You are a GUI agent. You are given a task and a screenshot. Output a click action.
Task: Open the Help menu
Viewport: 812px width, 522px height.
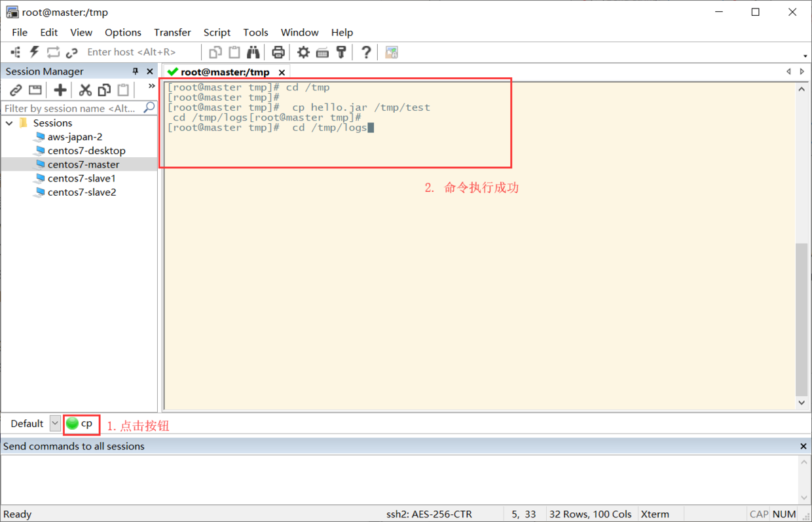click(x=342, y=32)
